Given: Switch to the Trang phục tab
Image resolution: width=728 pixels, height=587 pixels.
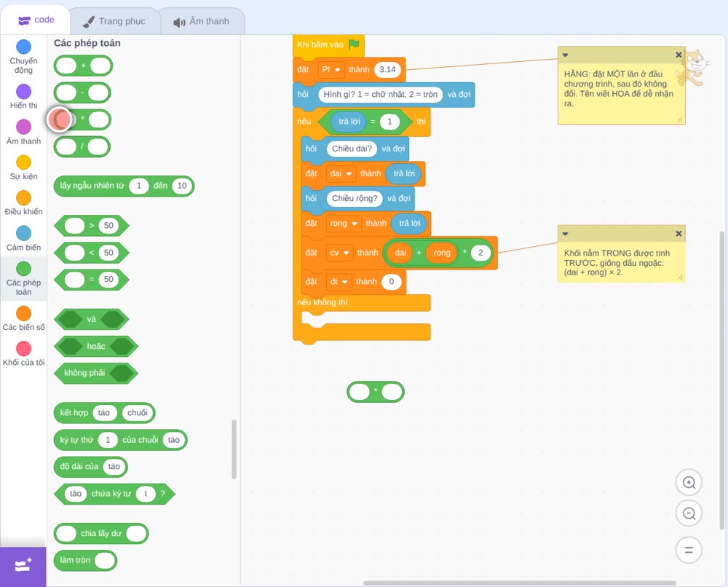Looking at the screenshot, I should coord(115,21).
